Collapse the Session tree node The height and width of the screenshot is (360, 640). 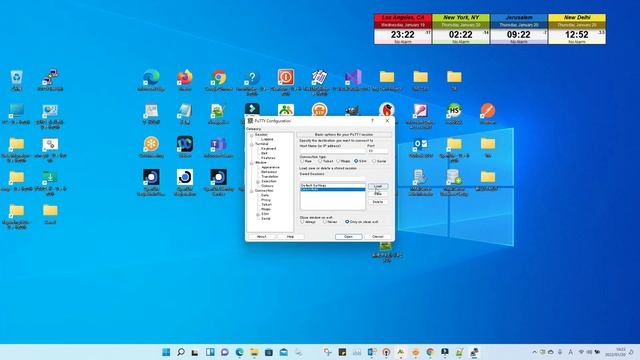coord(251,135)
